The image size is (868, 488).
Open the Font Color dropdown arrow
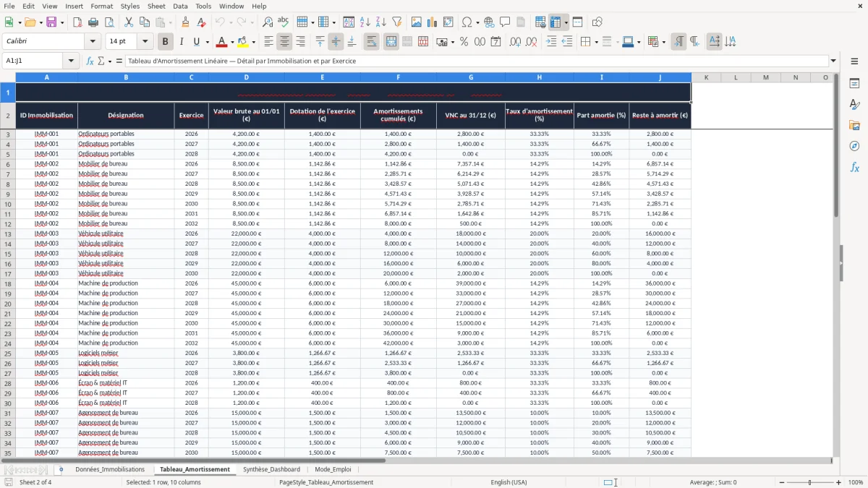click(x=231, y=42)
